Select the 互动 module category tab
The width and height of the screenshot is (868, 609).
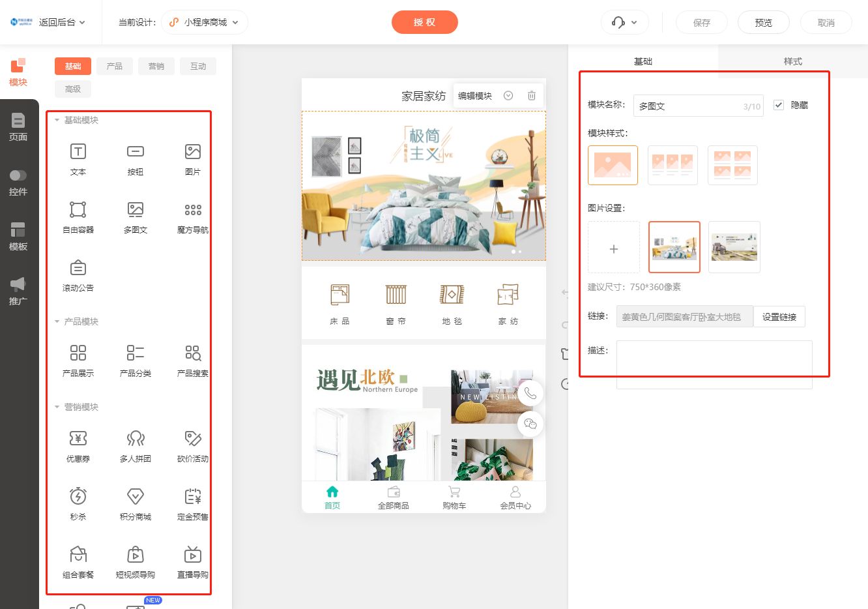click(197, 66)
